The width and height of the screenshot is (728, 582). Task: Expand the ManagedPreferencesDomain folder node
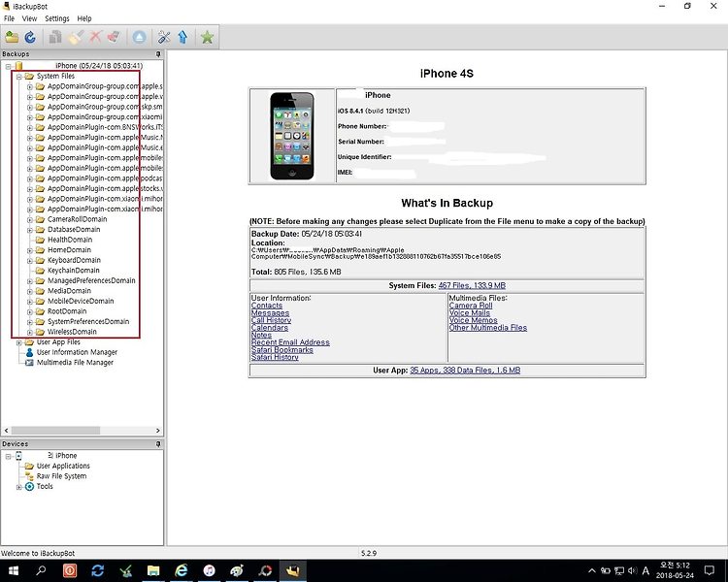(x=30, y=280)
